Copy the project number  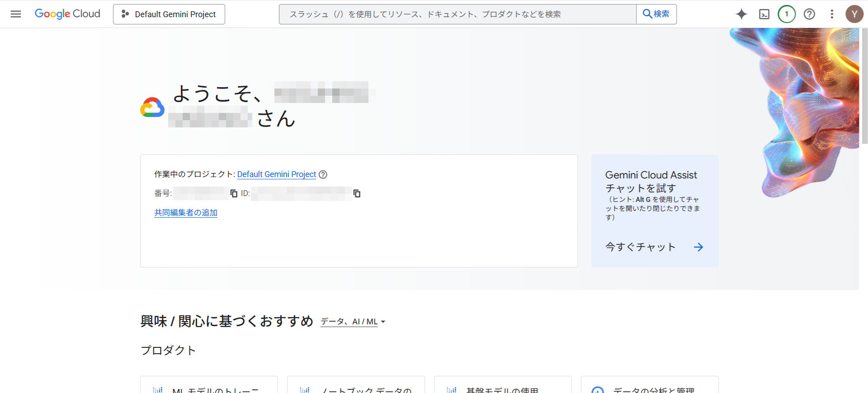(234, 193)
